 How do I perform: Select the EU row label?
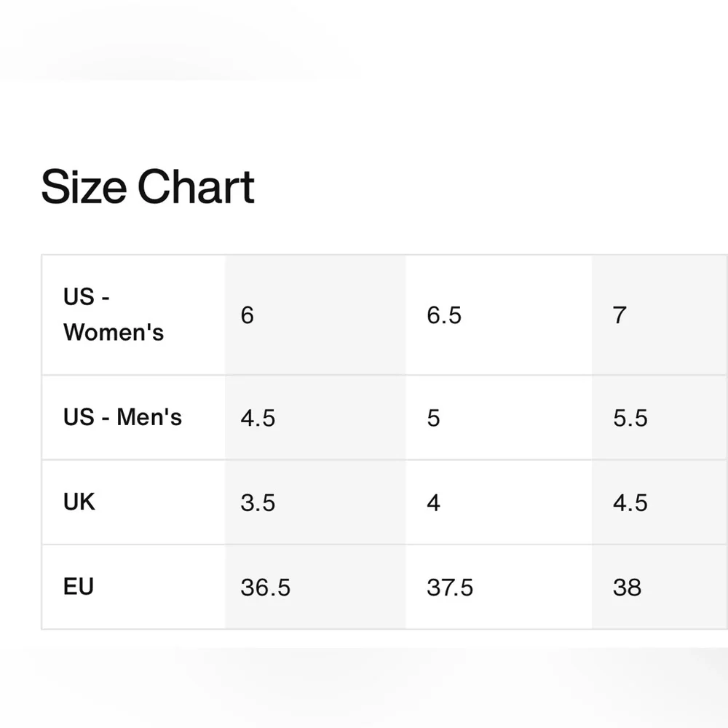[79, 586]
